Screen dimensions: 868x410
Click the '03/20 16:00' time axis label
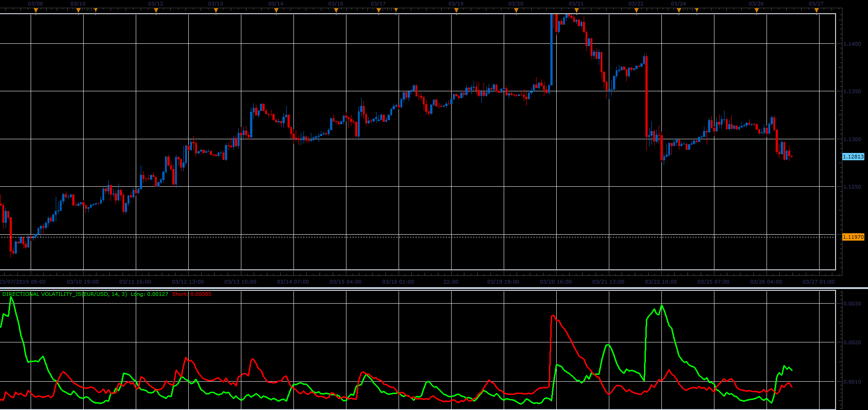[556, 282]
